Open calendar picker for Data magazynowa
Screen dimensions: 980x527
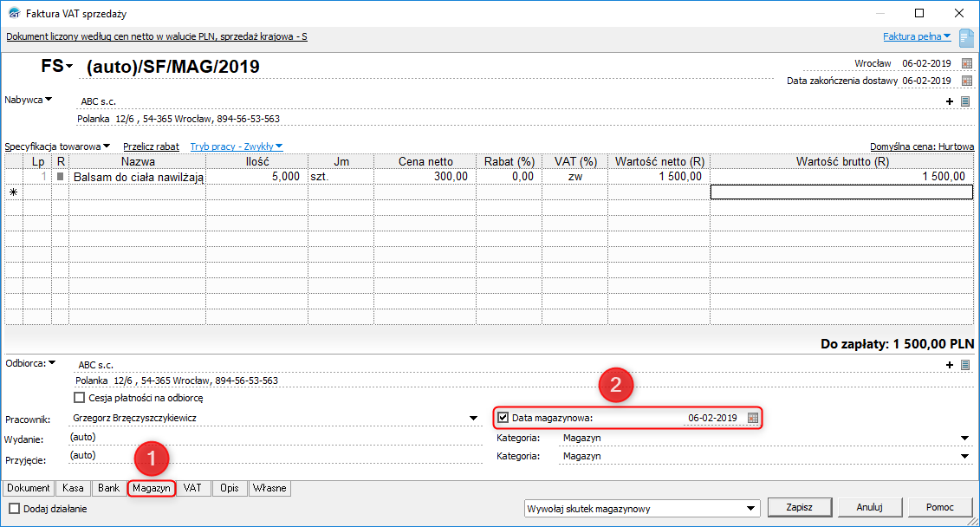tap(753, 418)
